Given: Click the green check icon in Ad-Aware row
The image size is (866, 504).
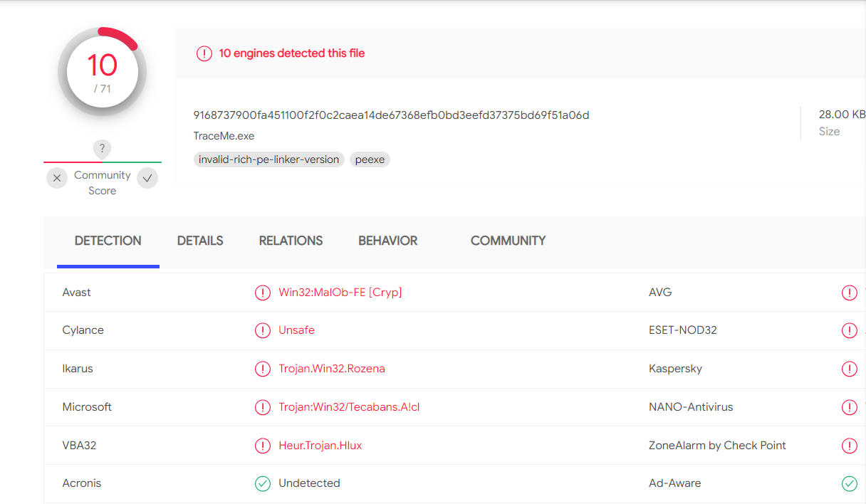Looking at the screenshot, I should [850, 483].
